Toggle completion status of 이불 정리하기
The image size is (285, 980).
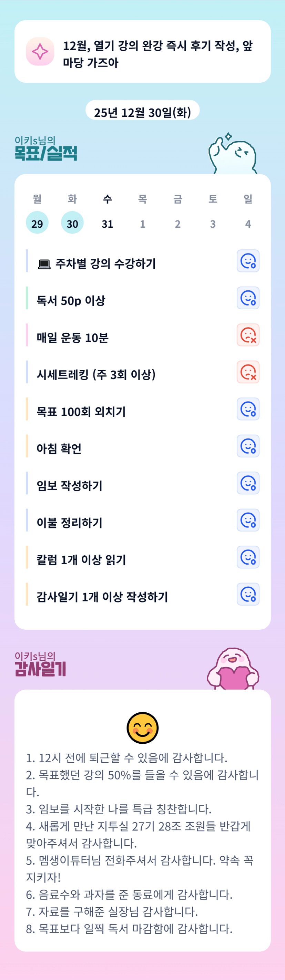point(248,520)
